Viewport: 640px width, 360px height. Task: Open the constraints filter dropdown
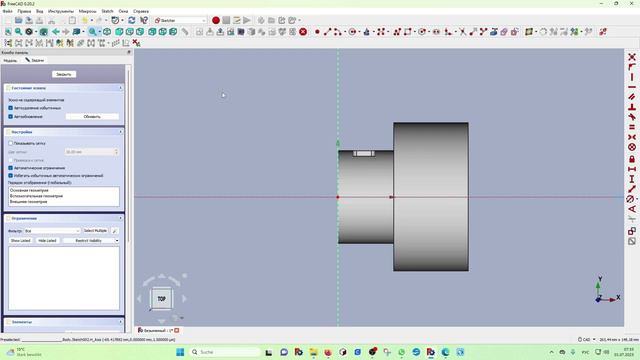52,231
